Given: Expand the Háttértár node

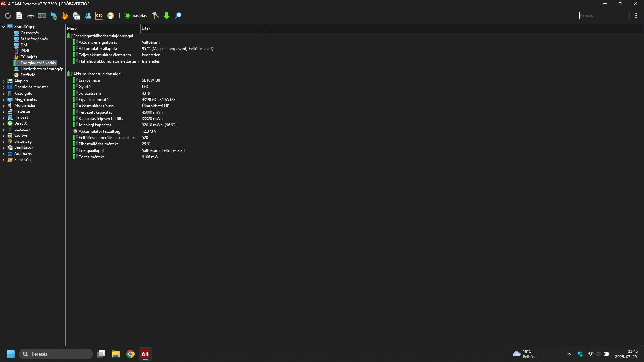Looking at the screenshot, I should tap(3, 111).
